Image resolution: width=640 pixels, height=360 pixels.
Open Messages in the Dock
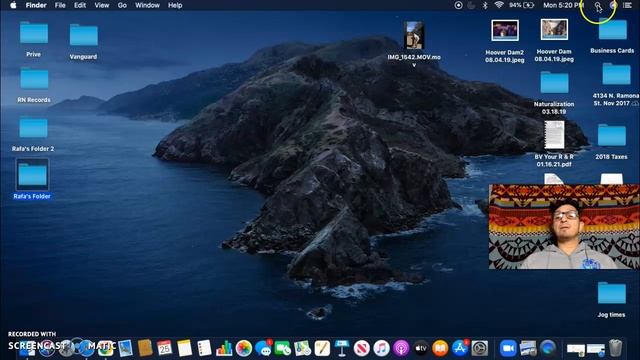[263, 348]
